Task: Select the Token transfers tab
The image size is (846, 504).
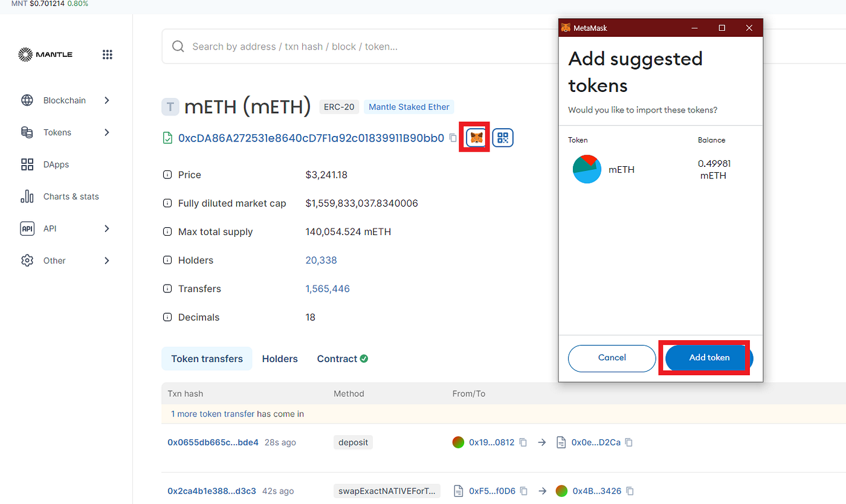Action: point(207,358)
